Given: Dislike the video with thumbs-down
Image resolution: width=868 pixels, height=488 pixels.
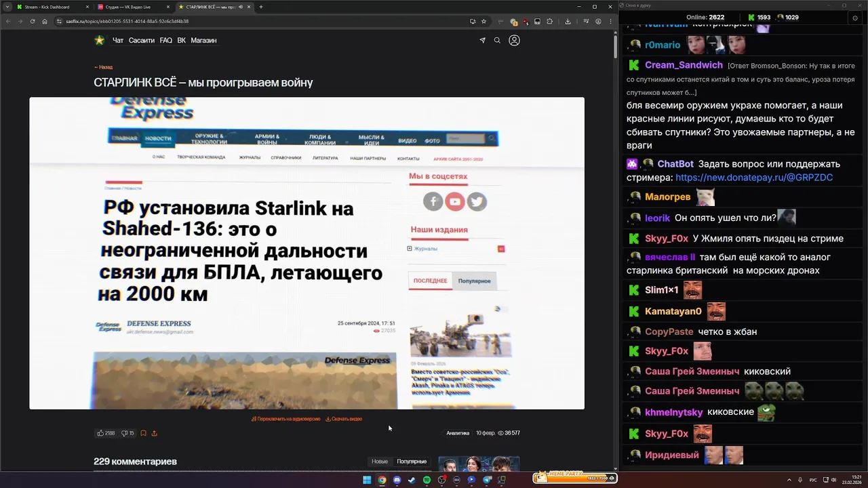Looking at the screenshot, I should coord(127,432).
